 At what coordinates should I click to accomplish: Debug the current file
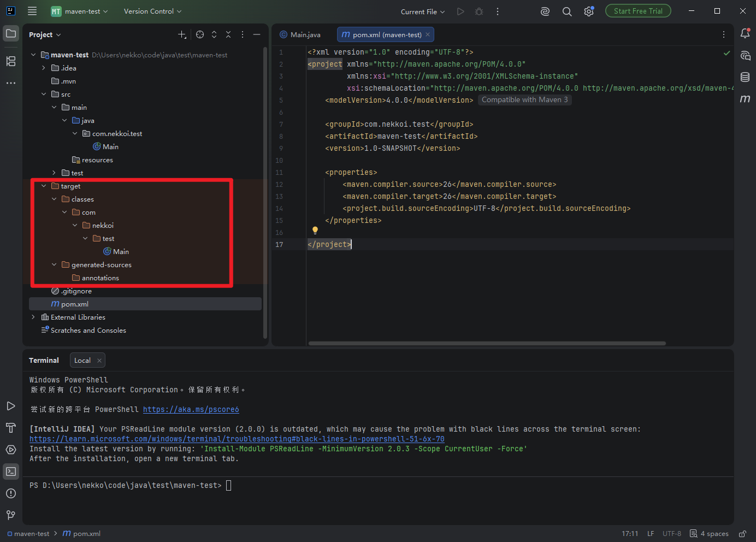click(x=479, y=11)
